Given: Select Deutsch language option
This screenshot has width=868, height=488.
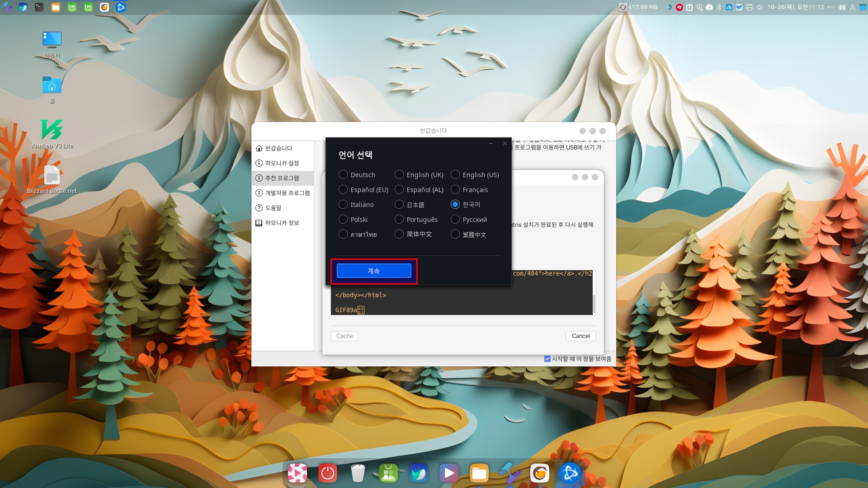Looking at the screenshot, I should pos(343,175).
